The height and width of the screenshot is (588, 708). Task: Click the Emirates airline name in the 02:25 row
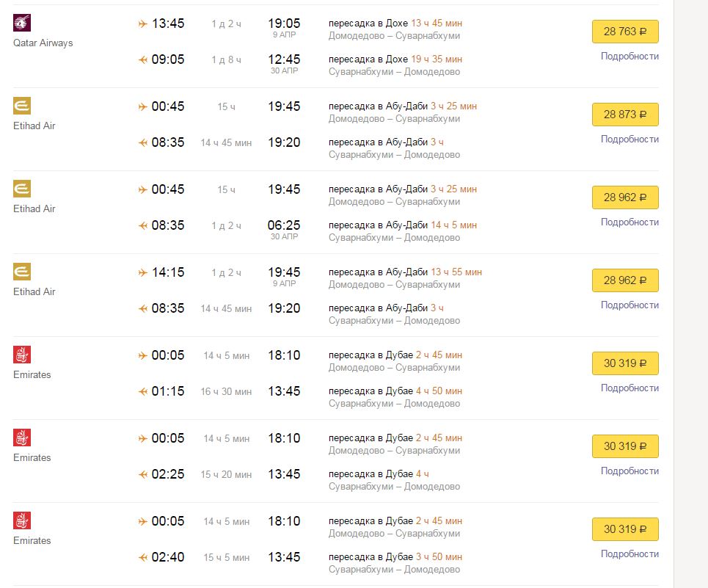tap(32, 457)
